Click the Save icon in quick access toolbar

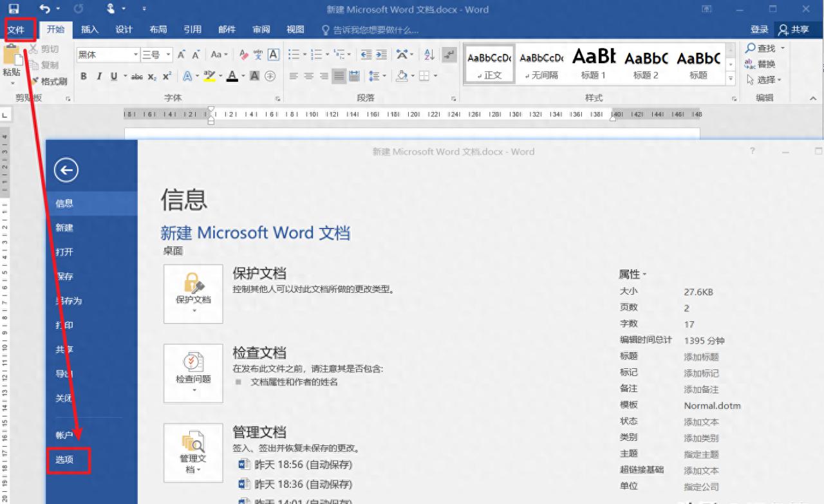[14, 9]
